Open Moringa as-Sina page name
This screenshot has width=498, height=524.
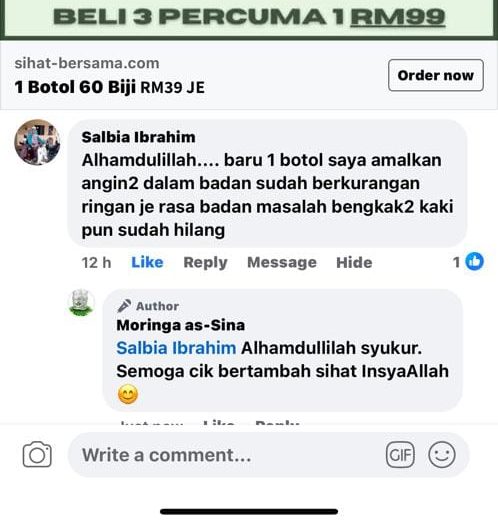[x=180, y=325]
